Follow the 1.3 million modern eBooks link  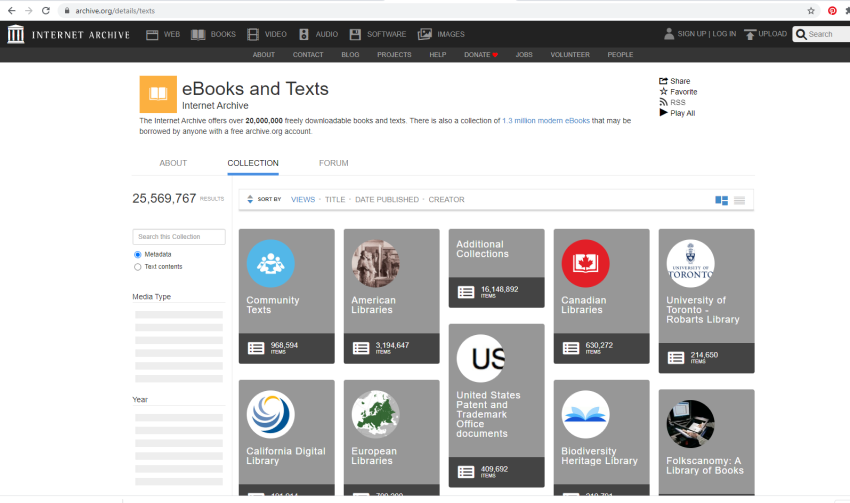click(546, 121)
